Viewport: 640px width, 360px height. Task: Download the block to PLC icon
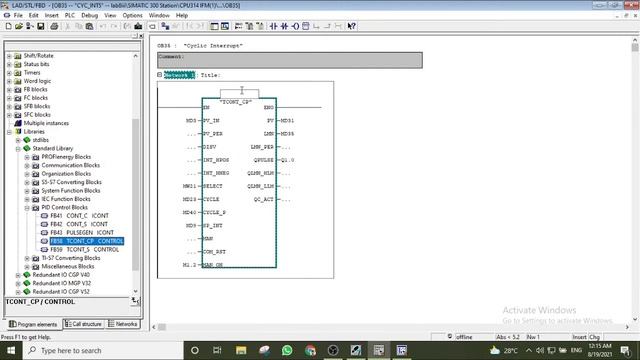pos(138,26)
